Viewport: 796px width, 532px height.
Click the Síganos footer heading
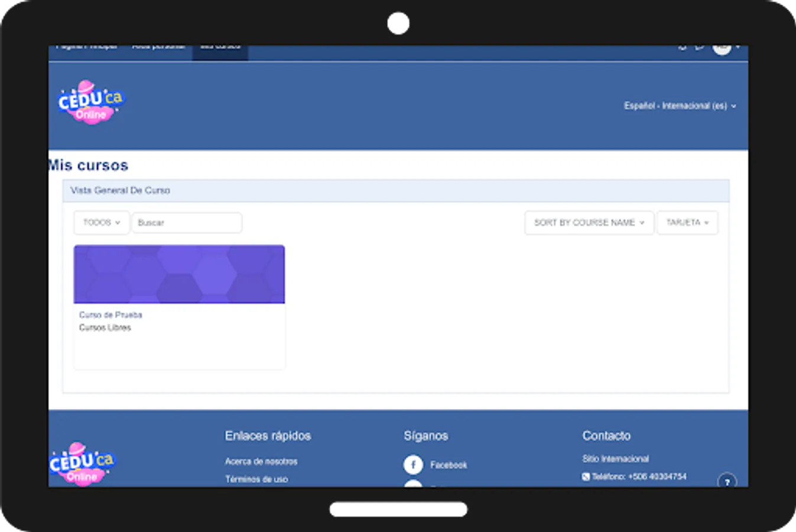point(426,436)
